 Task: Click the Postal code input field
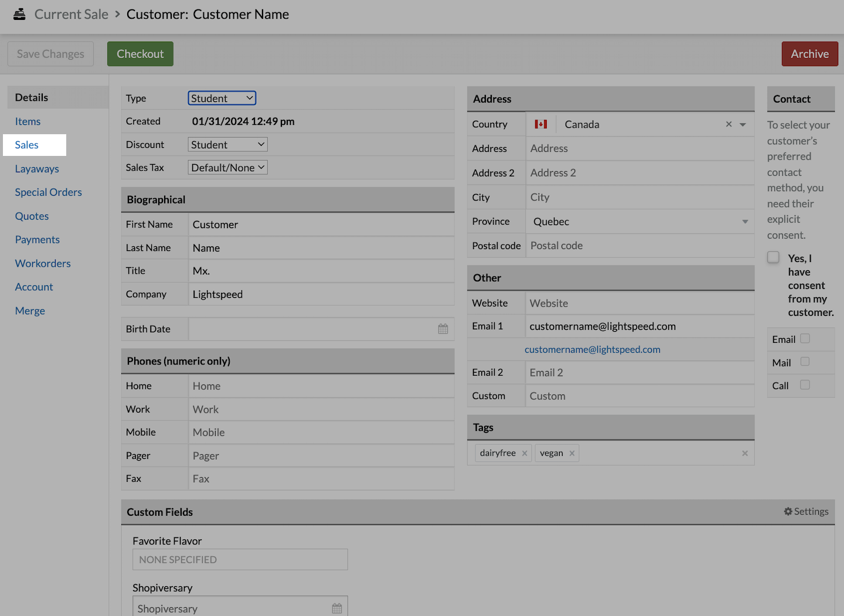(639, 246)
